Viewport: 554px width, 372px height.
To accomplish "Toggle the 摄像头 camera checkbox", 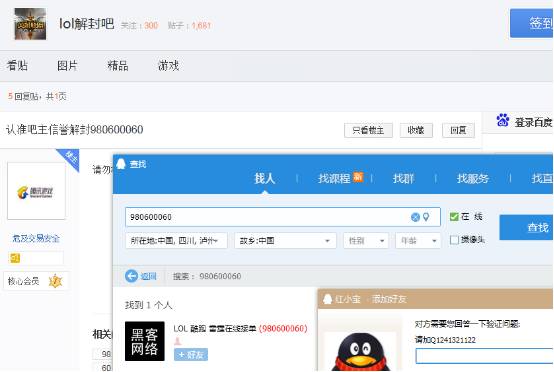I will (454, 240).
